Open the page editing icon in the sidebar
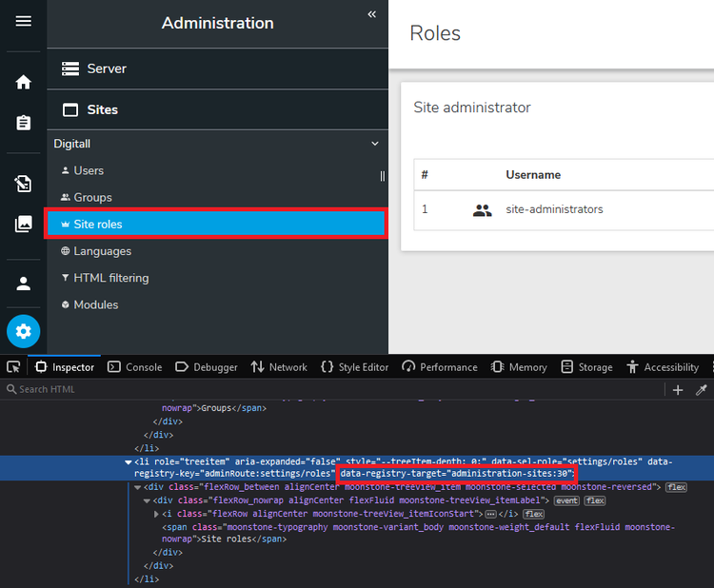 pyautogui.click(x=23, y=184)
